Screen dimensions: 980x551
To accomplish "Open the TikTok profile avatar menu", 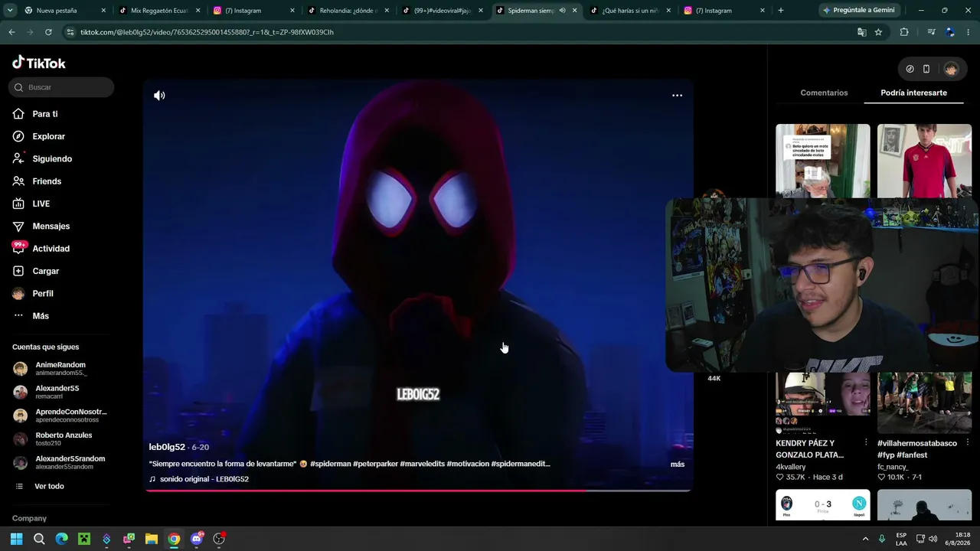I will (951, 69).
